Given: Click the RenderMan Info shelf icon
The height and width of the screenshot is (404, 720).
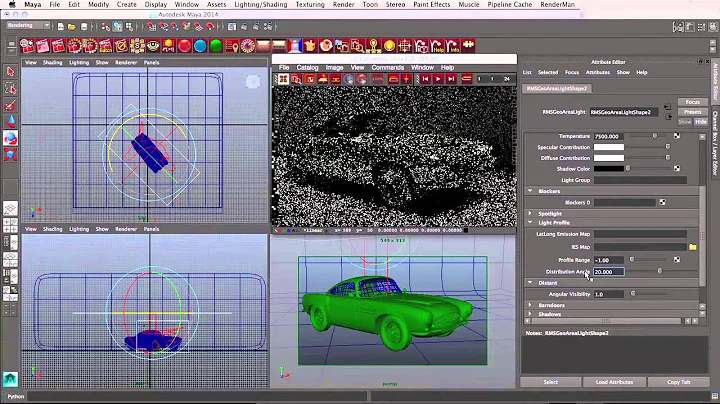Looking at the screenshot, I should point(453,46).
